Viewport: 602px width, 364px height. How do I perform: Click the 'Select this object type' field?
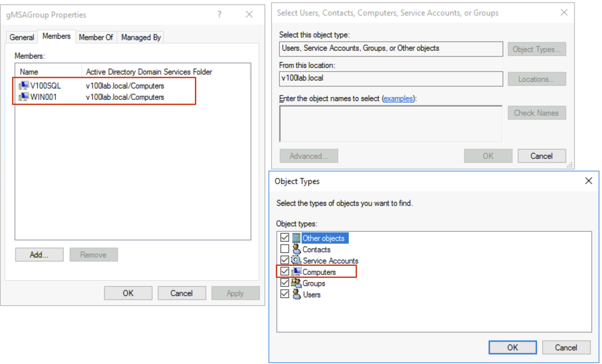click(x=391, y=49)
